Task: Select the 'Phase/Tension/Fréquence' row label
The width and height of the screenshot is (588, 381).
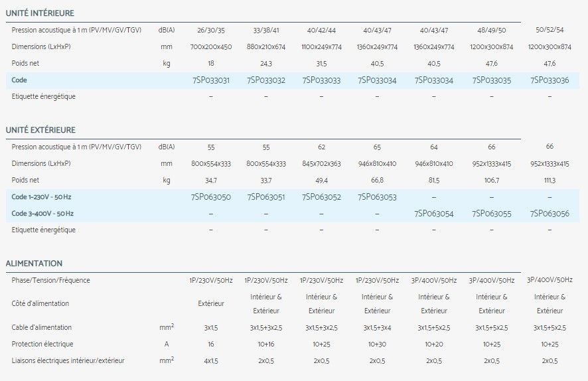Action: click(x=50, y=281)
